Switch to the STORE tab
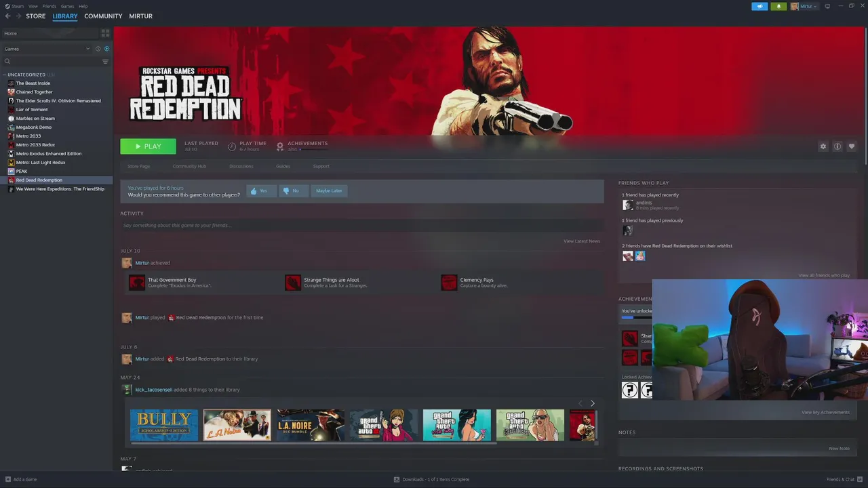The width and height of the screenshot is (868, 488). click(36, 16)
